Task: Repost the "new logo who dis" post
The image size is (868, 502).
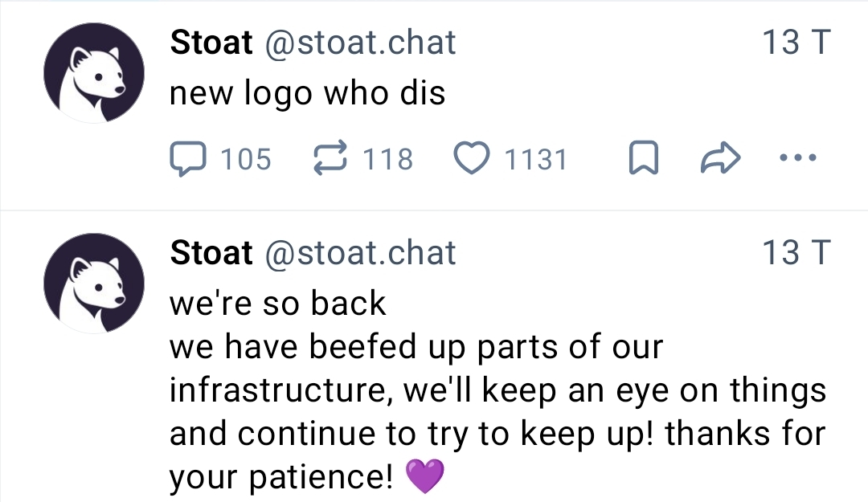Action: coord(329,158)
